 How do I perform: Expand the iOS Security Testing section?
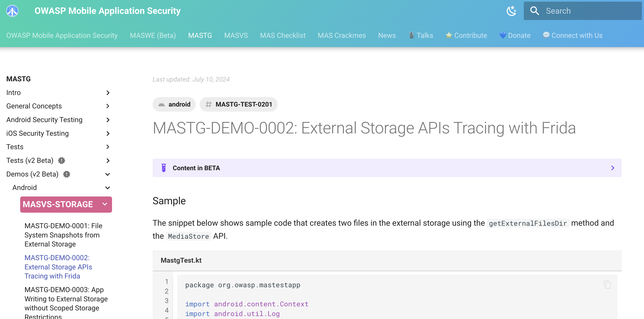108,133
